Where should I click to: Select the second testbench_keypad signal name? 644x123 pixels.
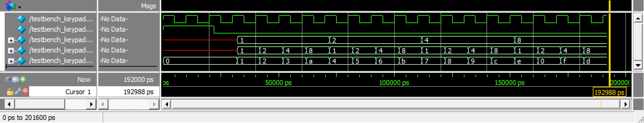pos(61,29)
